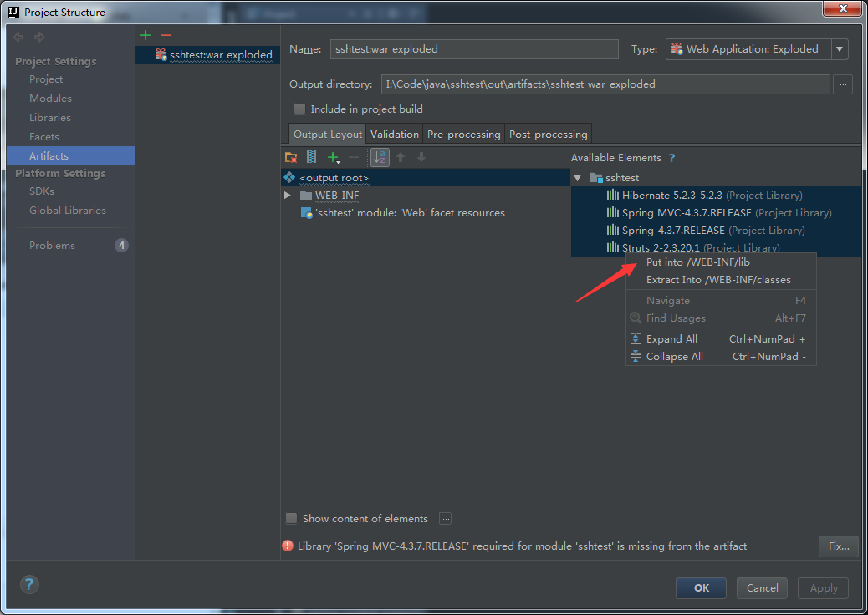Click the Create Directory icon in layout toolbar
The image size is (868, 615).
[291, 157]
